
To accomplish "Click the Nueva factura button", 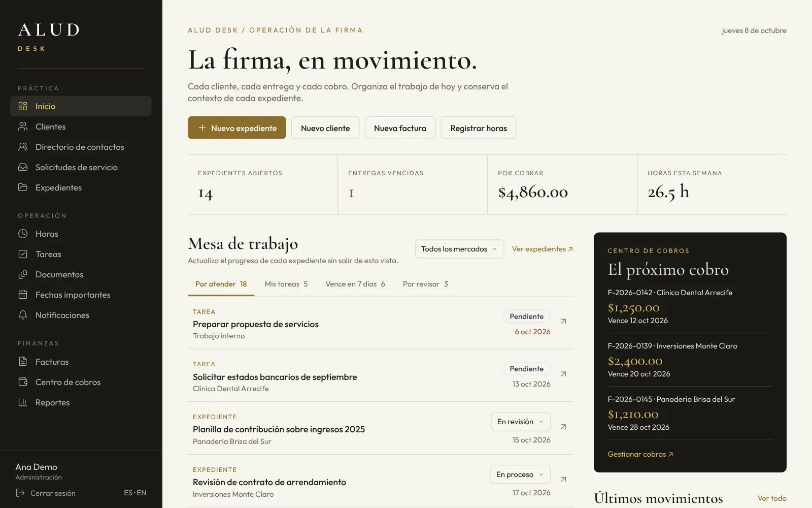I will [x=400, y=128].
